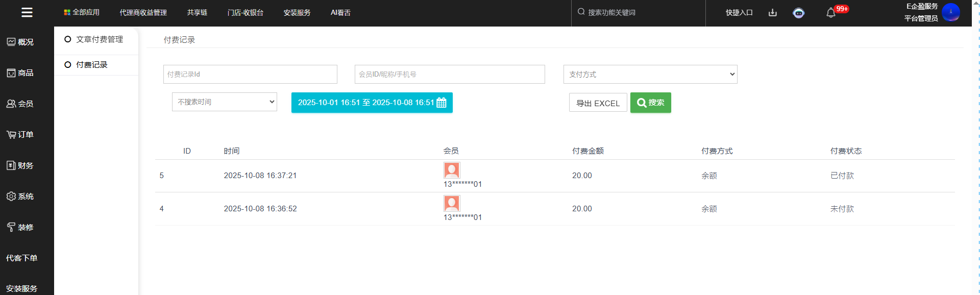Click the hamburger menu icon
980x295 pixels.
tap(27, 12)
